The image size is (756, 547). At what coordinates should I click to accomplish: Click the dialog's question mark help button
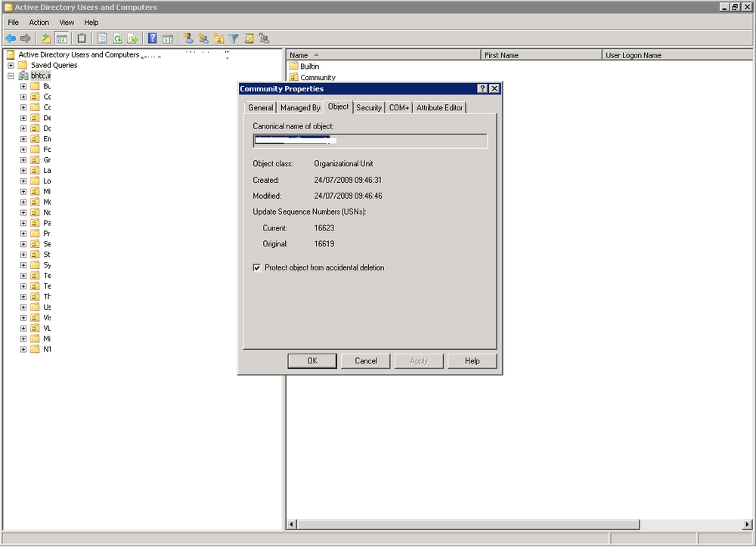coord(482,88)
